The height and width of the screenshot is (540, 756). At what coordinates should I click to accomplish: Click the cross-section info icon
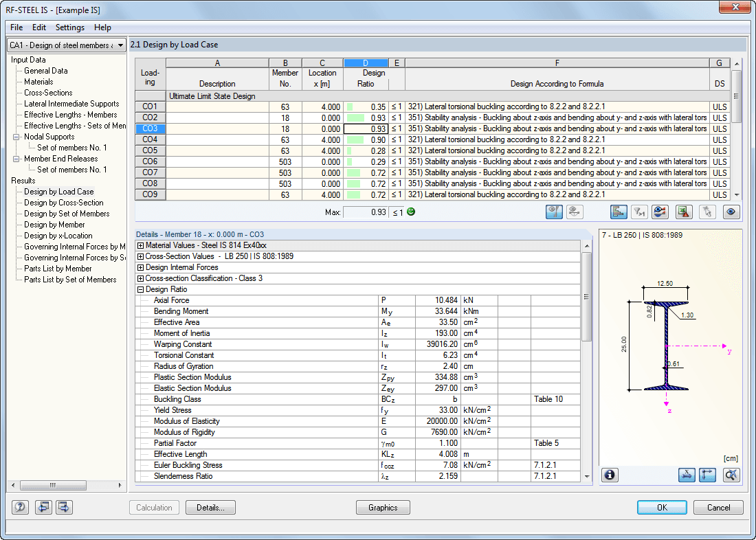click(x=610, y=475)
